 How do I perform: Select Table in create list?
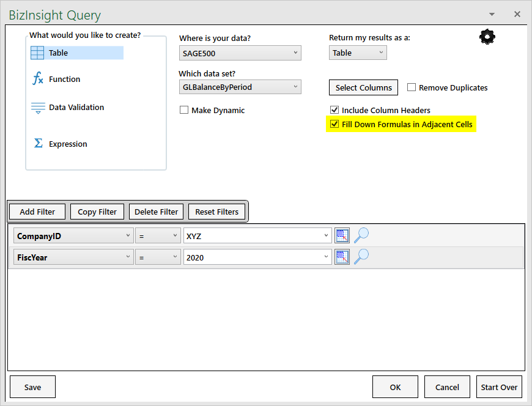tap(77, 53)
